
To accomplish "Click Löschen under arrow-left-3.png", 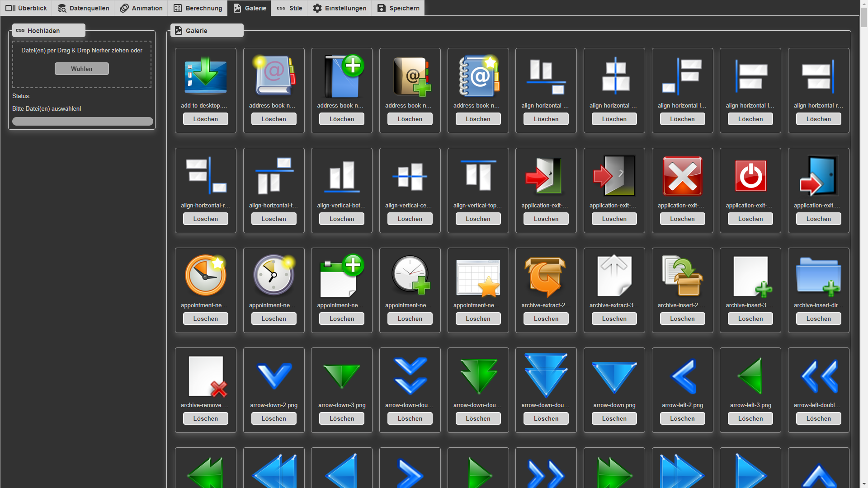I will pos(750,418).
